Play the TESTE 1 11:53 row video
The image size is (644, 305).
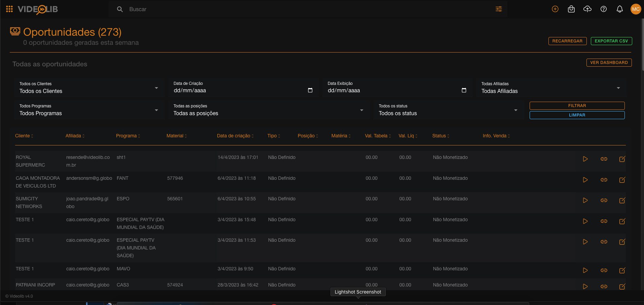[x=585, y=242]
